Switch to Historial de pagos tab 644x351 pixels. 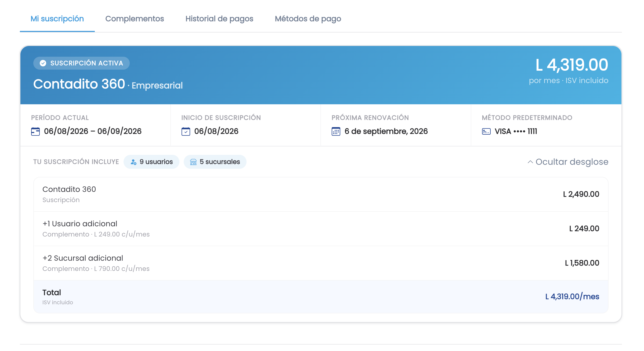219,19
